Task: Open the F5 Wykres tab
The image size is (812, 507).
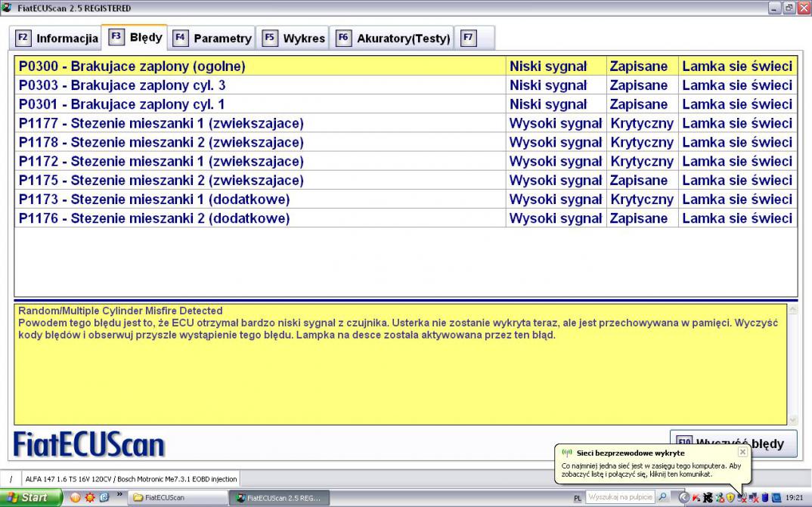Action: click(x=293, y=39)
